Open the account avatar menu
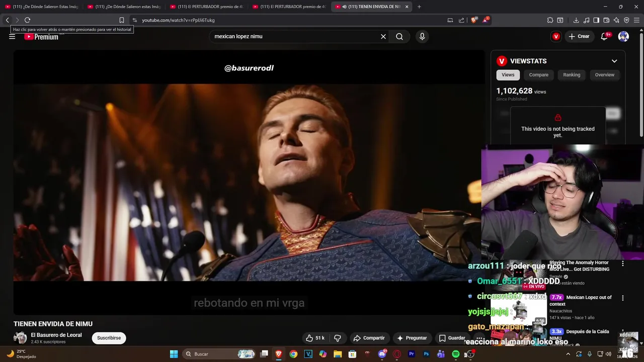The height and width of the screenshot is (362, 644). 623,36
